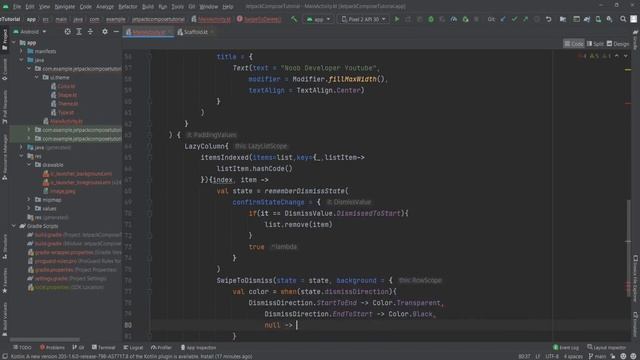Viewport: 640px width, 360px height.
Task: Switch to the Scaffold.kt editor tab
Action: click(196, 32)
